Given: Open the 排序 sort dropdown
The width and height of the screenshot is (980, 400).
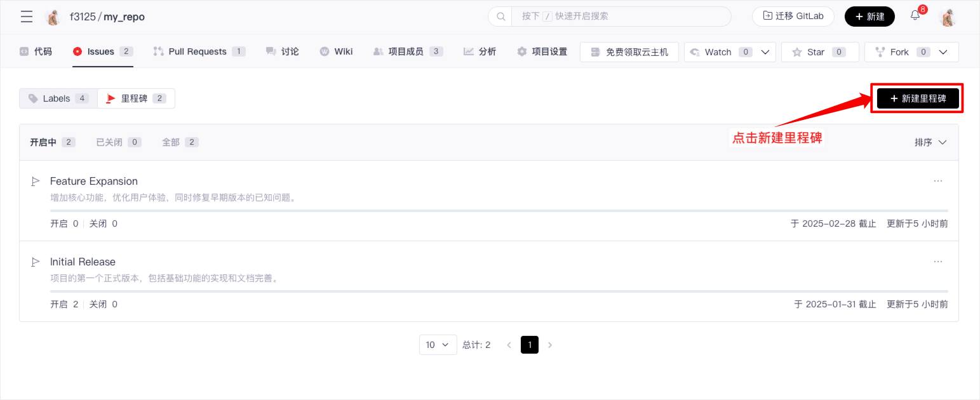Looking at the screenshot, I should [x=930, y=142].
